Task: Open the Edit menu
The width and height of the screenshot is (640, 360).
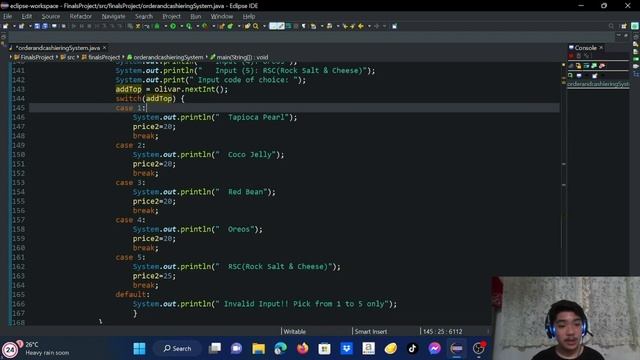Action: (x=27, y=16)
